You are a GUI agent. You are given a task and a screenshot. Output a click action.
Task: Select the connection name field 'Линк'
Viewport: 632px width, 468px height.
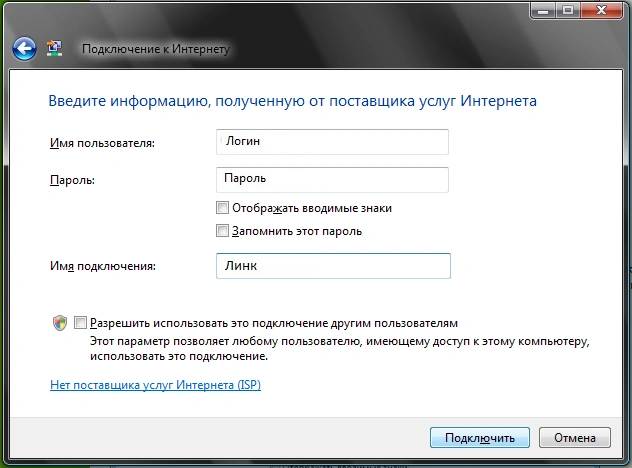pyautogui.click(x=332, y=265)
